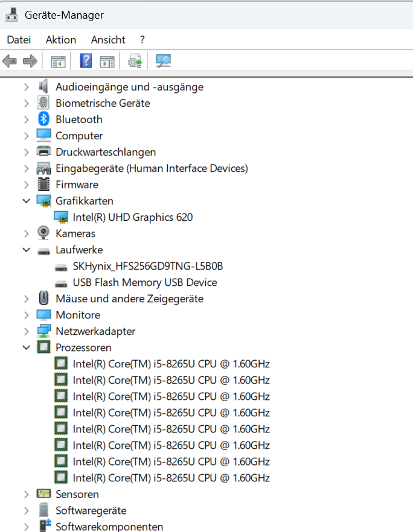Click the Softwaregeräte category icon
Screen dimensions: 413x532
pos(43,510)
